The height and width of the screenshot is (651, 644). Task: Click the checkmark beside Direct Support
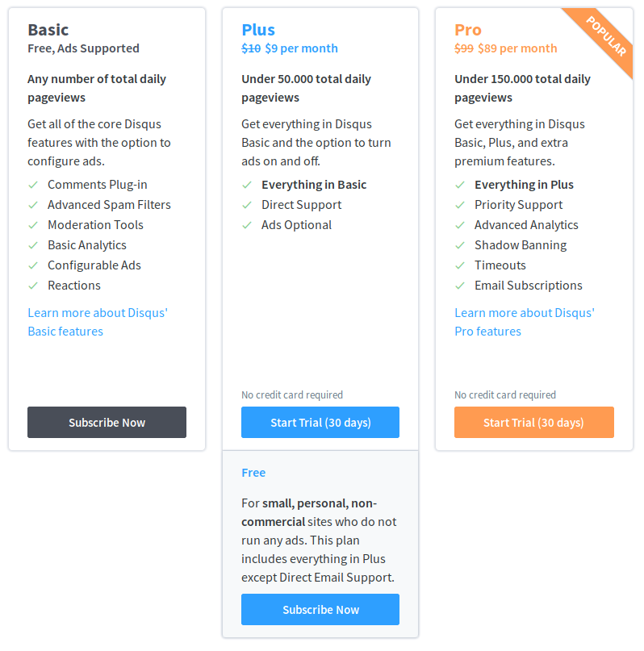click(x=248, y=204)
